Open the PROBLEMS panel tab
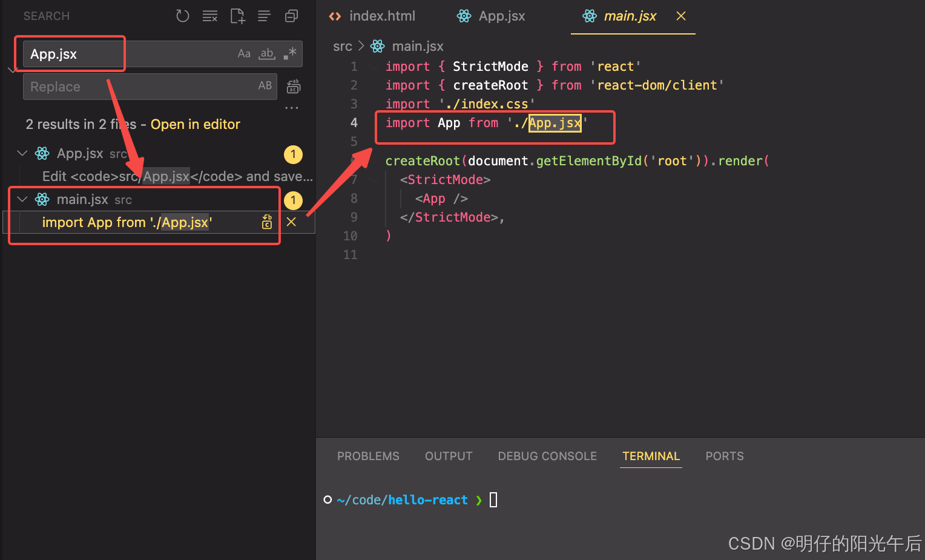The image size is (925, 560). point(368,456)
